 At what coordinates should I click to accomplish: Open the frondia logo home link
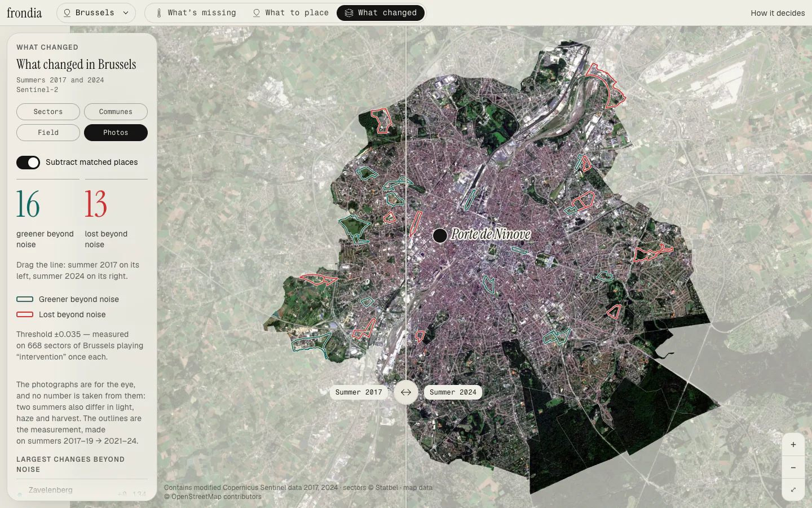[x=24, y=12]
